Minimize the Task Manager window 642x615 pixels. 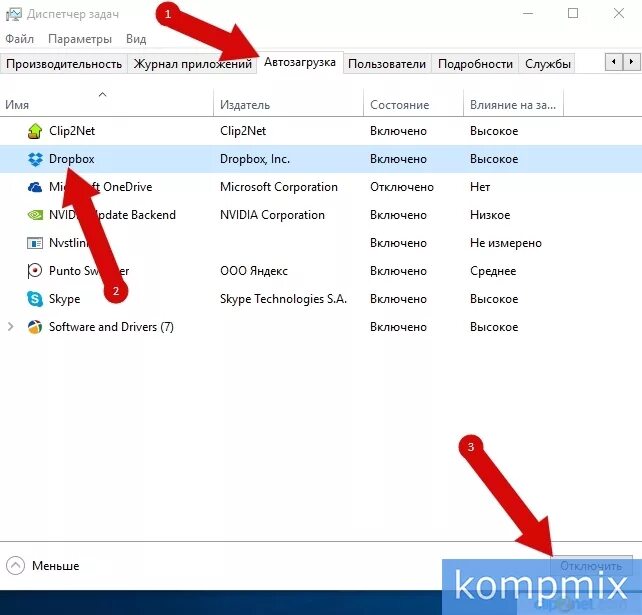528,14
